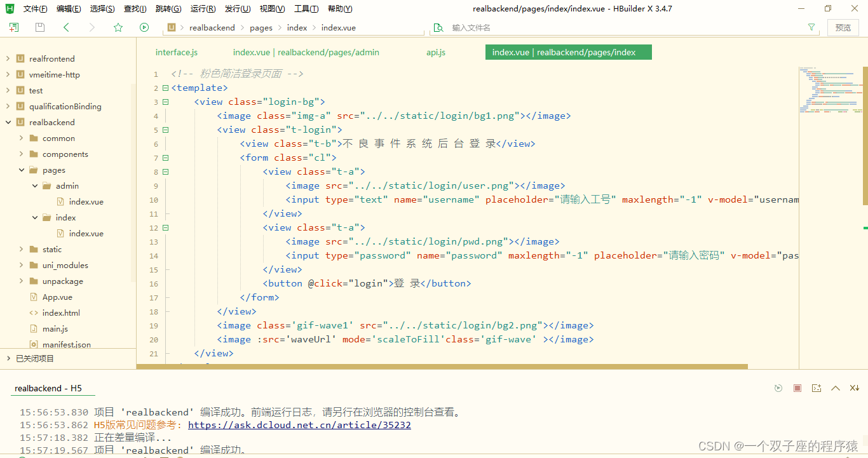The width and height of the screenshot is (868, 458).
Task: Expand the vmeitime-http project
Action: click(8, 74)
